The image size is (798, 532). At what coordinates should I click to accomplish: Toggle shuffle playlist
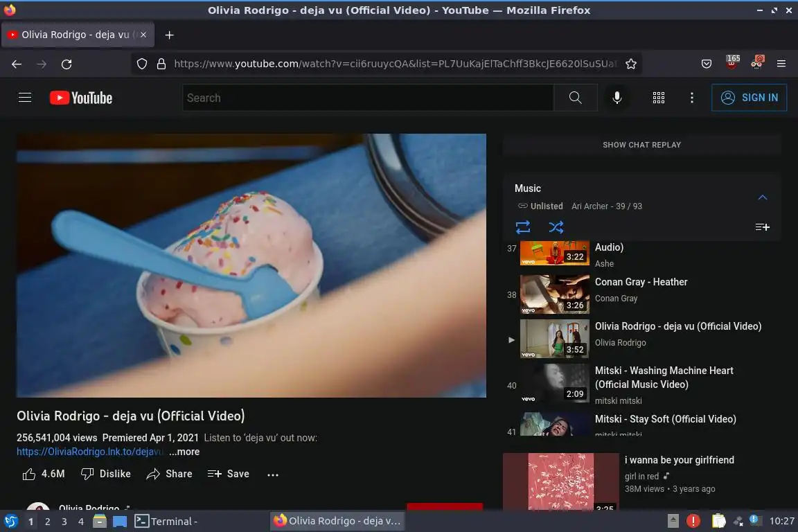556,227
